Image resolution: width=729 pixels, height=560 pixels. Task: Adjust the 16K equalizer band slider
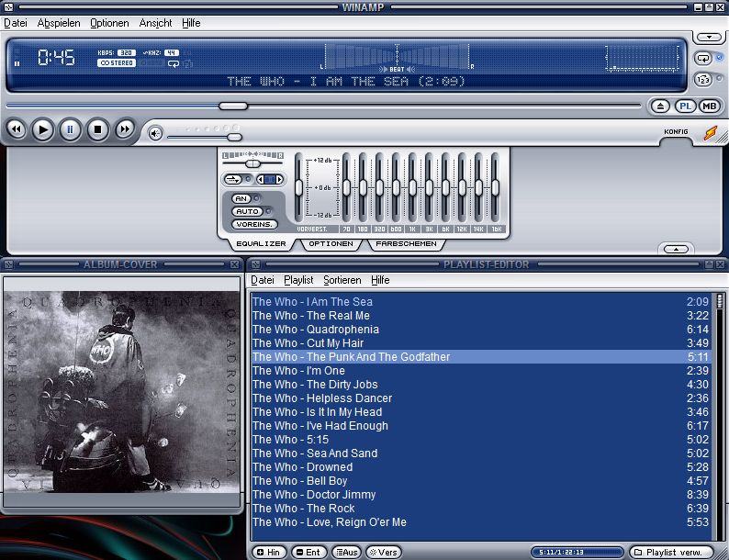coord(495,188)
